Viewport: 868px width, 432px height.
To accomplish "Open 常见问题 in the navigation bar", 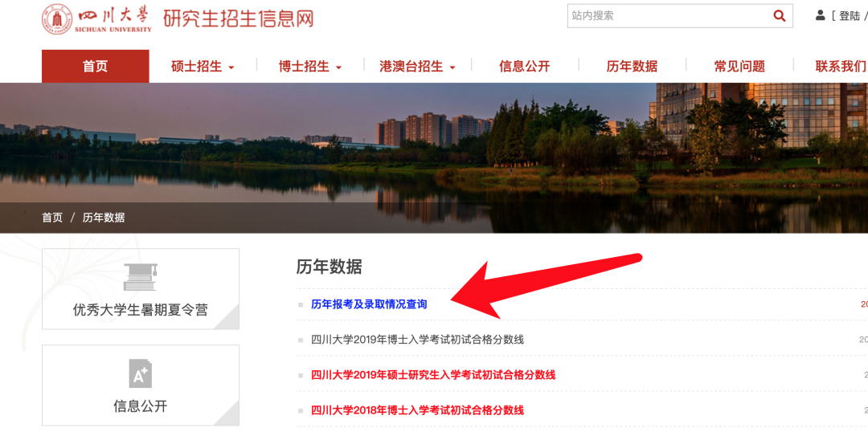I will tap(739, 67).
